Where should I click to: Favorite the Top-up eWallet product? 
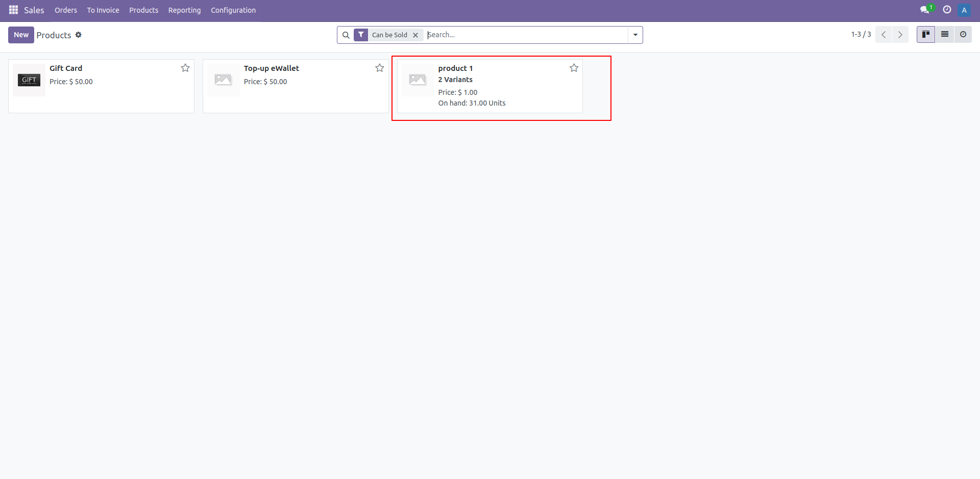point(379,67)
